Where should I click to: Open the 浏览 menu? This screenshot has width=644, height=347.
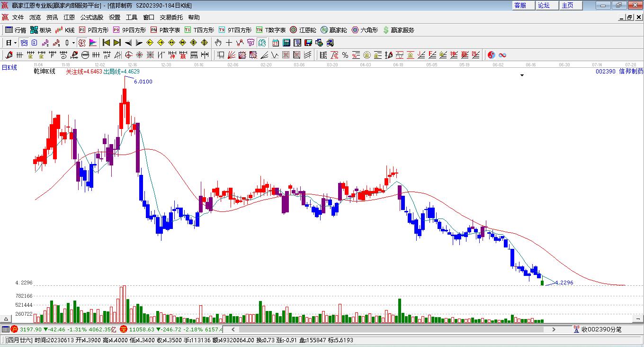pos(35,17)
